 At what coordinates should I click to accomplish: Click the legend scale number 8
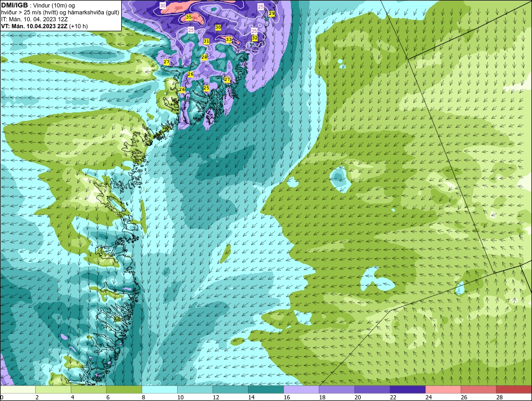pos(143,397)
